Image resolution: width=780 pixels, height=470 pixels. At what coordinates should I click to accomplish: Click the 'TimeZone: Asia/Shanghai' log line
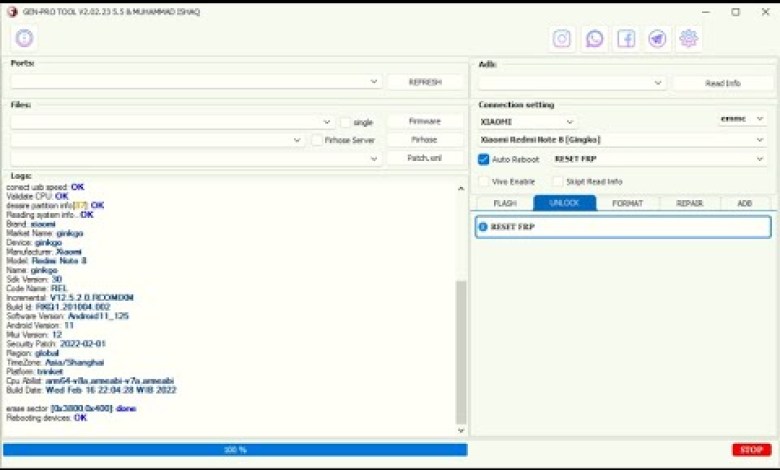(55, 363)
